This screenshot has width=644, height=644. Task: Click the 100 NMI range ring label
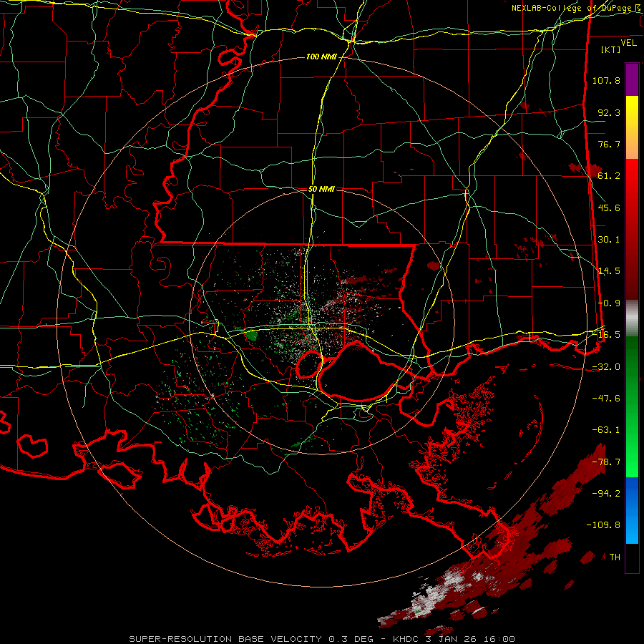tap(321, 57)
